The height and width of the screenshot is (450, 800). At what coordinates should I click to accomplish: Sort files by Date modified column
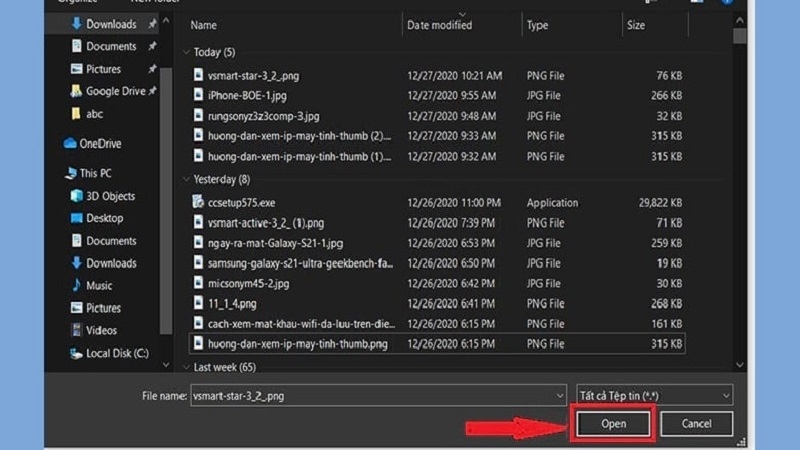(x=439, y=25)
